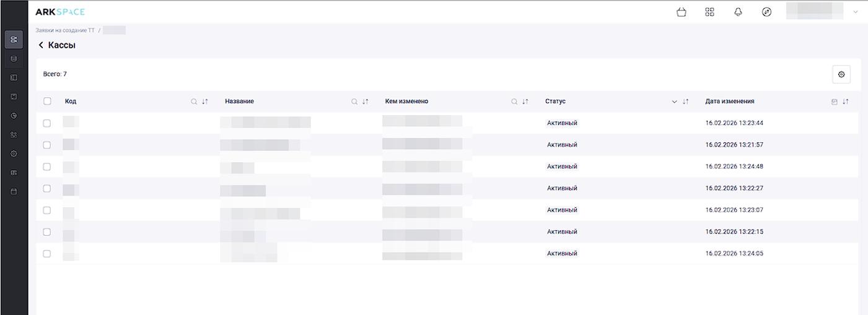Image resolution: width=868 pixels, height=315 pixels.
Task: Open the users icon in left sidebar
Action: [14, 134]
